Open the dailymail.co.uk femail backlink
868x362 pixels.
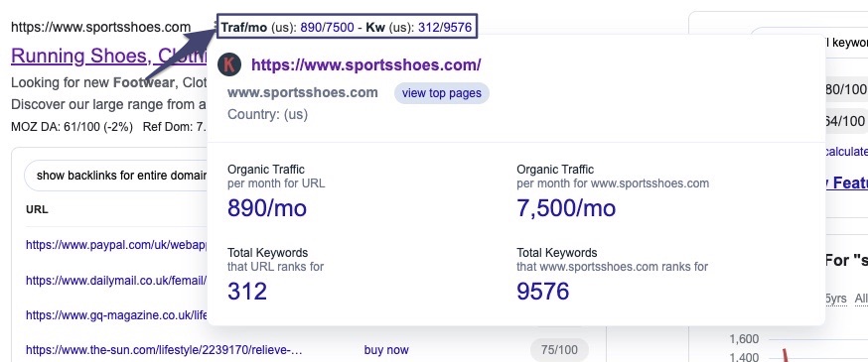point(116,281)
